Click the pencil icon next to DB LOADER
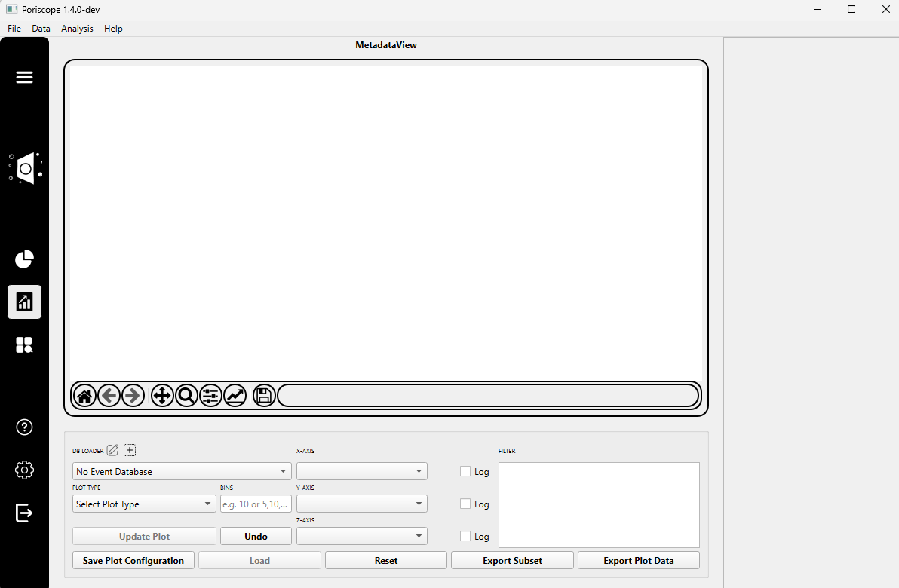Screen dimensions: 899x588 tap(112, 449)
